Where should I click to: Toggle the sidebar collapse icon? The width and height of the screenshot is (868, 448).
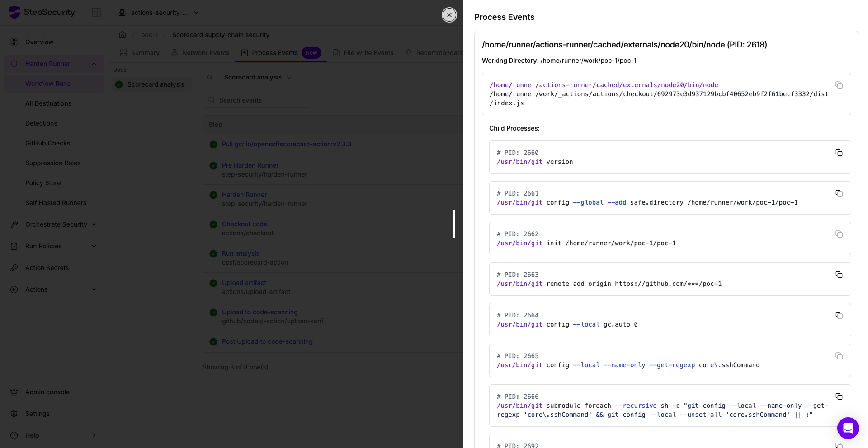click(96, 12)
